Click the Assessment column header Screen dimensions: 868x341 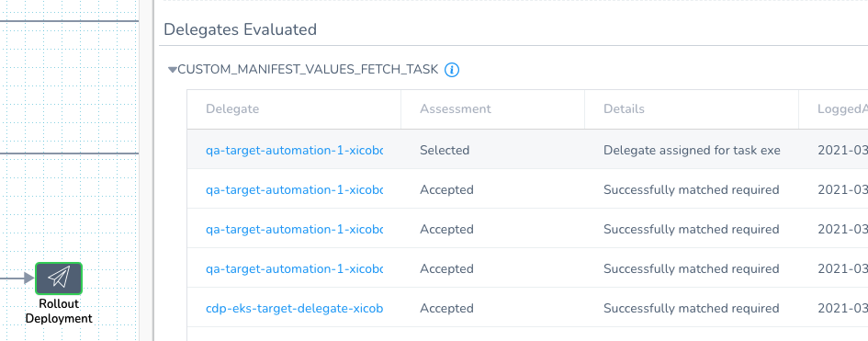pos(455,109)
